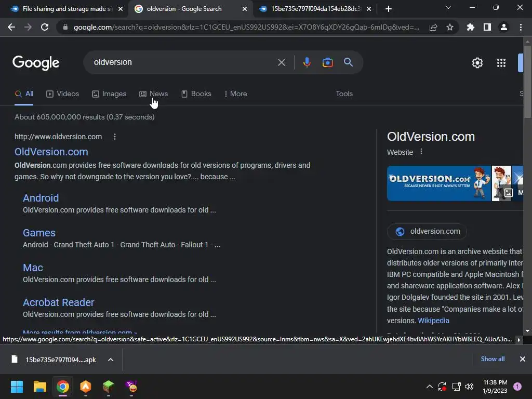Open the OldVersion.com result title
This screenshot has width=532, height=399.
(x=51, y=152)
